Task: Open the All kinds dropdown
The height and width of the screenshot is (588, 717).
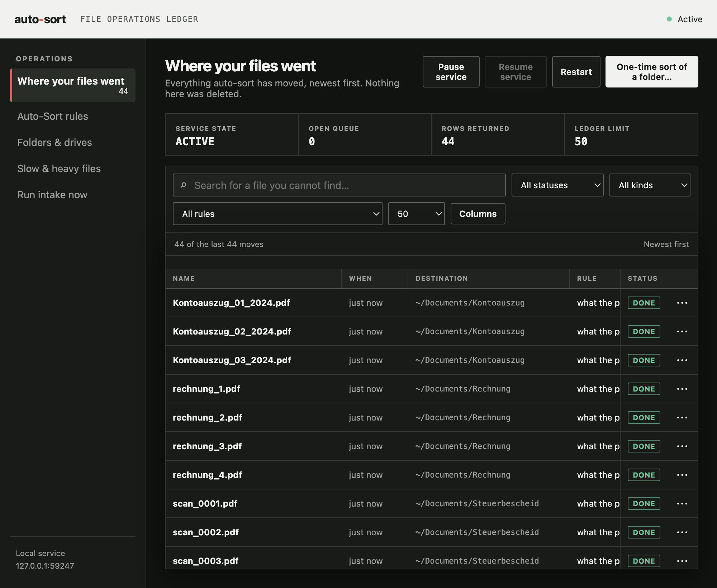Action: tap(650, 185)
